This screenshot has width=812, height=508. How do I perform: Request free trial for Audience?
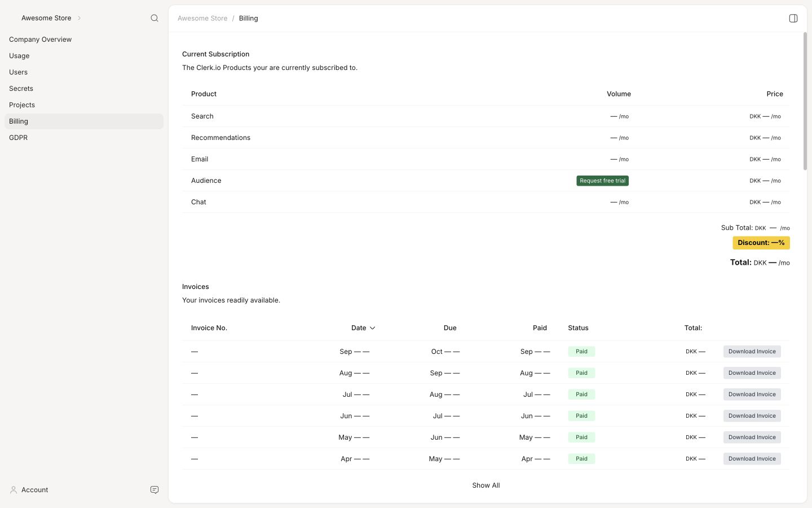(x=602, y=181)
